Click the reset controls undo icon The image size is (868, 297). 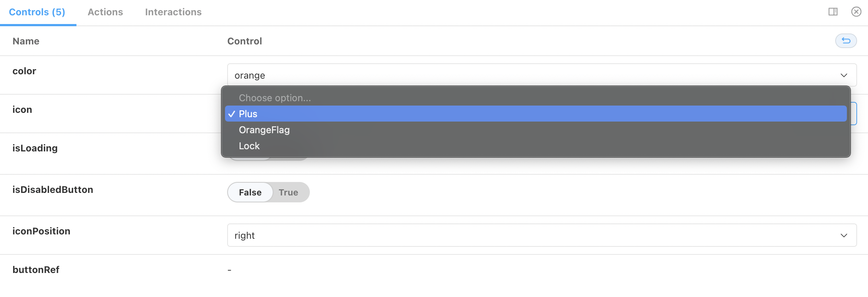click(847, 41)
